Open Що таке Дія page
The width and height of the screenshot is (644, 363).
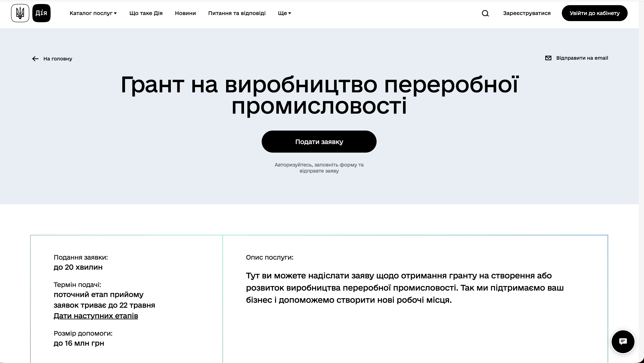click(146, 13)
